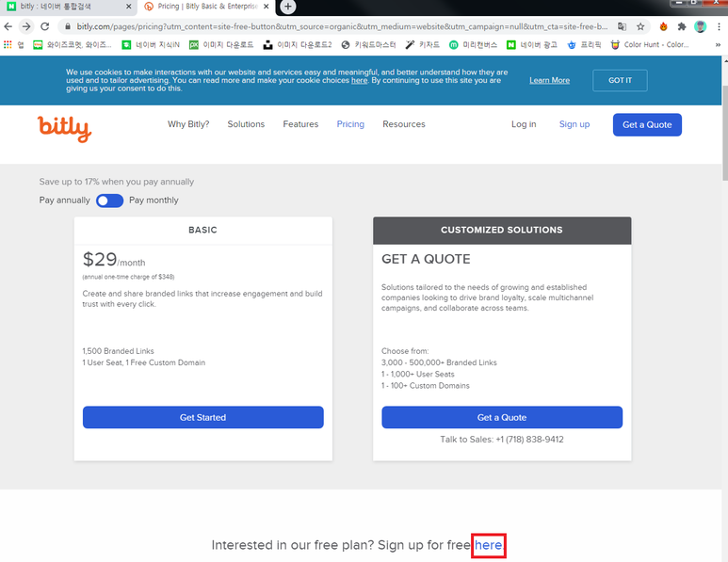Open the apps grid bookmark
The width and height of the screenshot is (728, 562).
click(13, 44)
